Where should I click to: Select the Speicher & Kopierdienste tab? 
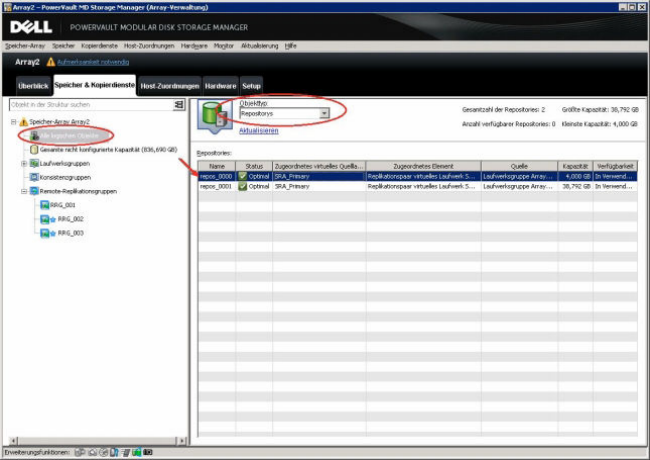(x=95, y=85)
